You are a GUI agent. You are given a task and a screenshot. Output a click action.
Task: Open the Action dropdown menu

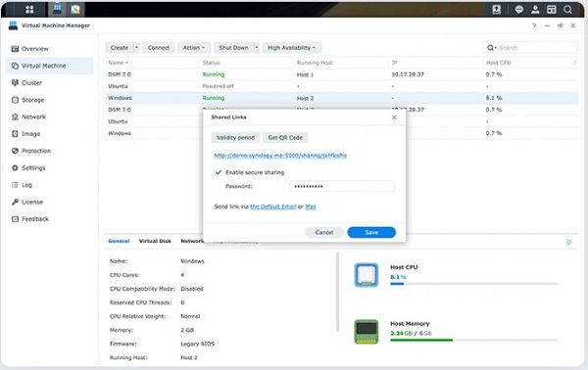[x=194, y=48]
